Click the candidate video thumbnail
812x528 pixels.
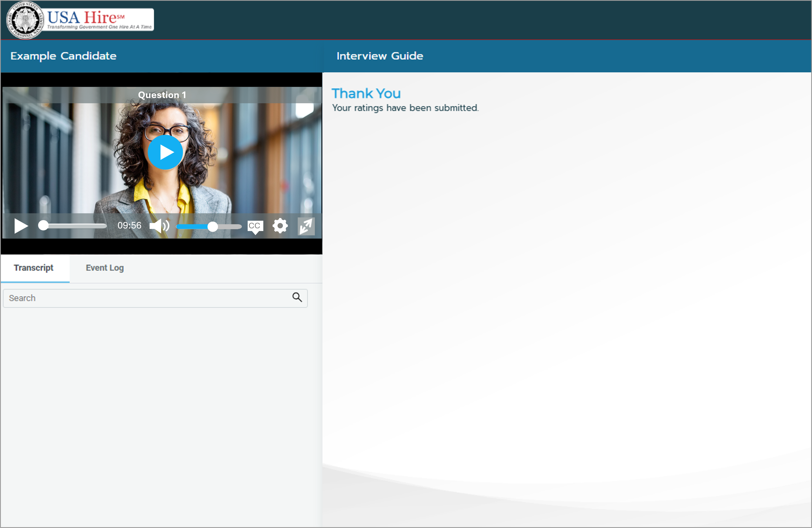(162, 162)
